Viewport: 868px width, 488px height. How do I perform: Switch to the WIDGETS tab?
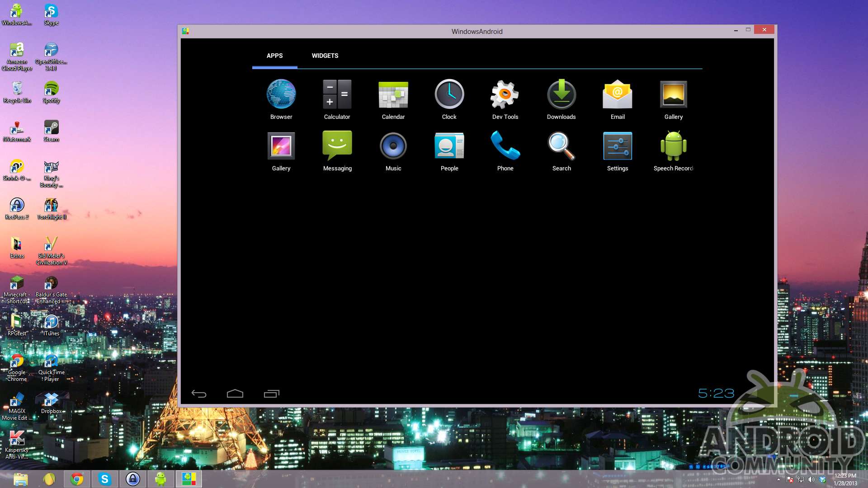(x=325, y=56)
